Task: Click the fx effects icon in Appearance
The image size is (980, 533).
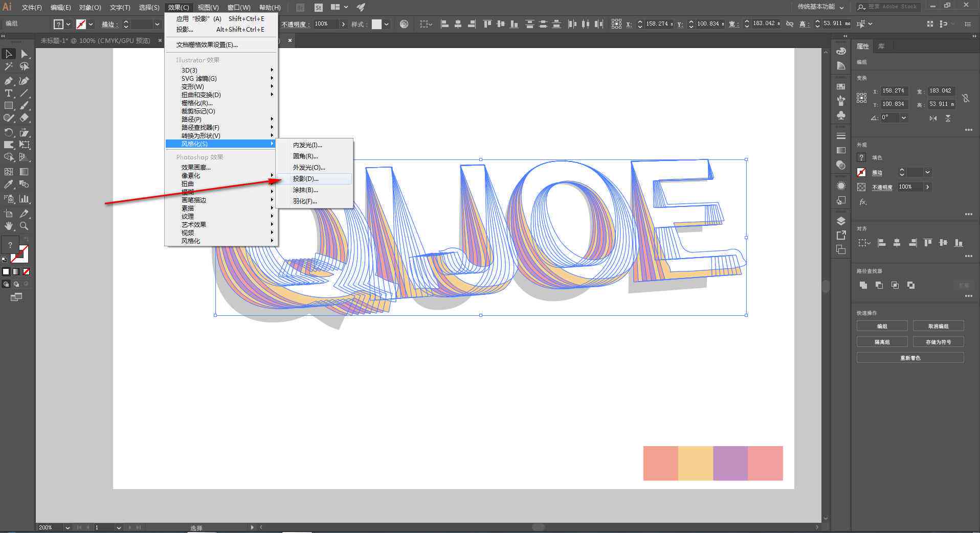Action: [x=863, y=202]
